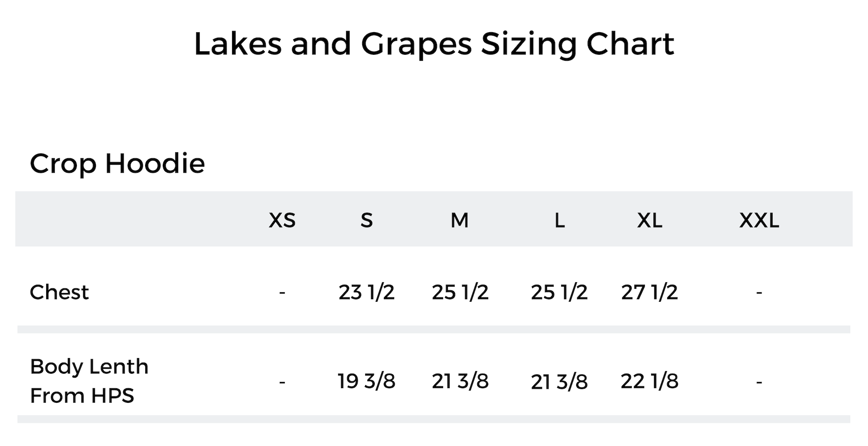This screenshot has height=446, width=868.
Task: Select the S size column header
Action: (367, 220)
